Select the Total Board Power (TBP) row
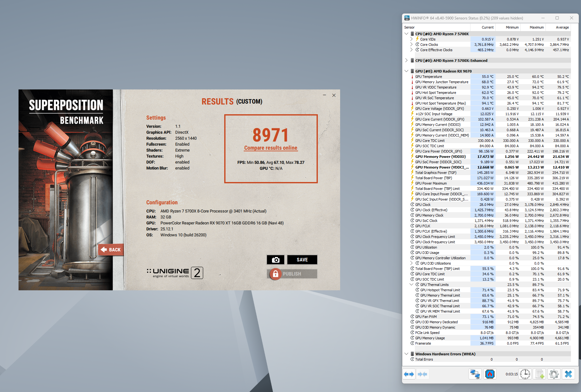Viewport: 581px width, 392px height. [x=490, y=178]
